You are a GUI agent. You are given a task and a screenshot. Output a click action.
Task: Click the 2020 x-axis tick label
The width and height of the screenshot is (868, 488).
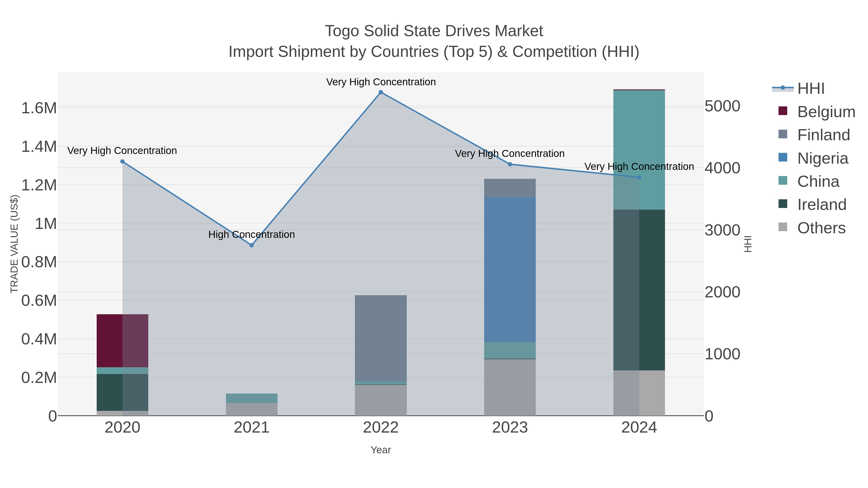tap(122, 428)
